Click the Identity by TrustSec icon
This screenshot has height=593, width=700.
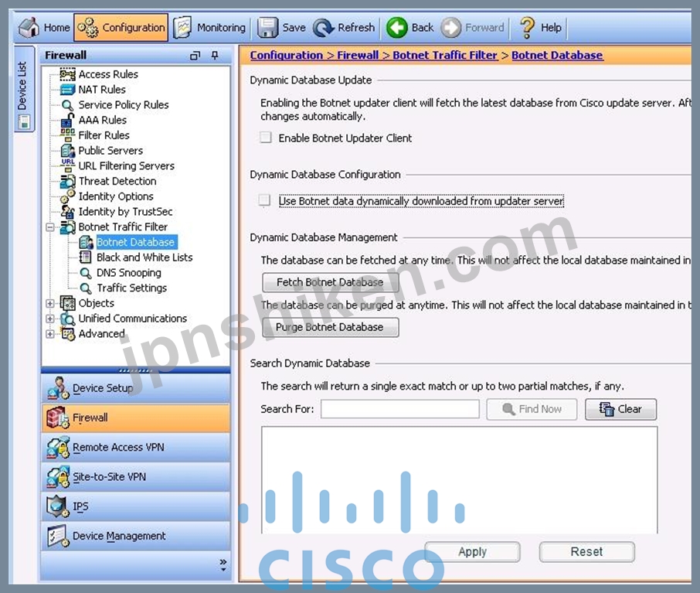(68, 211)
